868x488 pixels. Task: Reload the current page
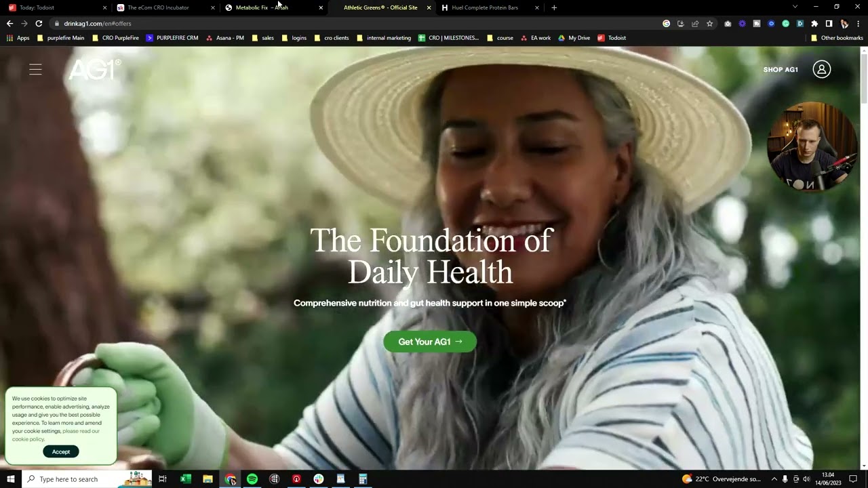coord(39,23)
